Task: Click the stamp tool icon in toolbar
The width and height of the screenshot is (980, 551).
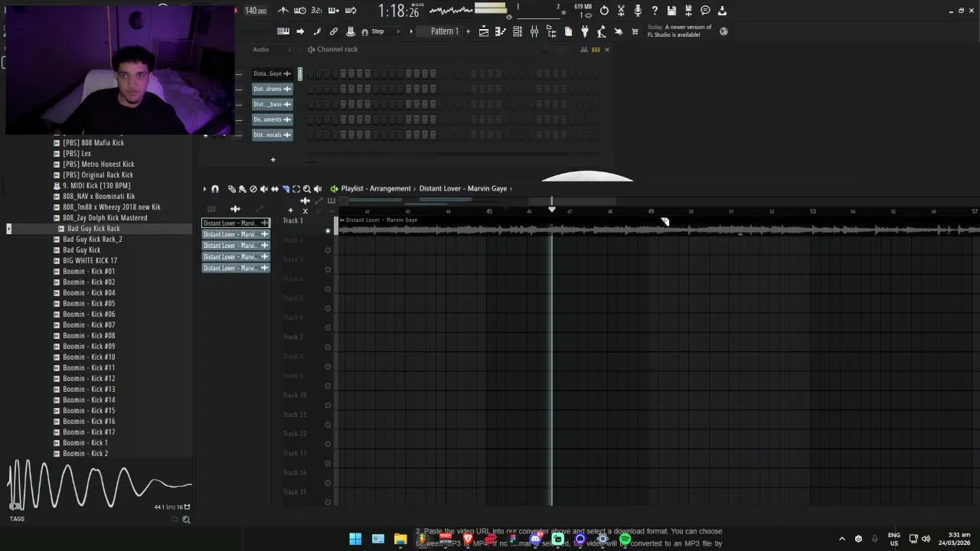Action: (x=351, y=31)
